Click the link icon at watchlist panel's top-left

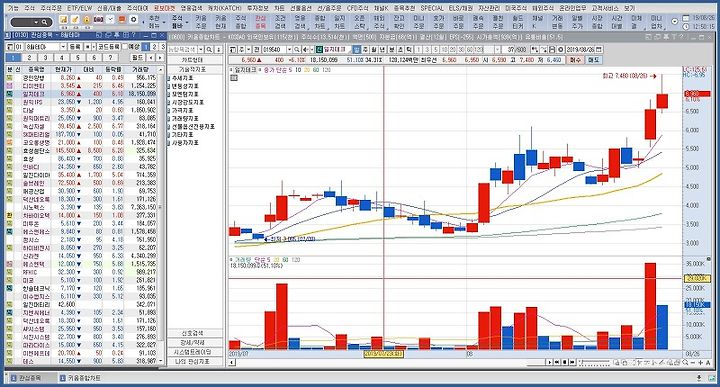click(x=9, y=47)
